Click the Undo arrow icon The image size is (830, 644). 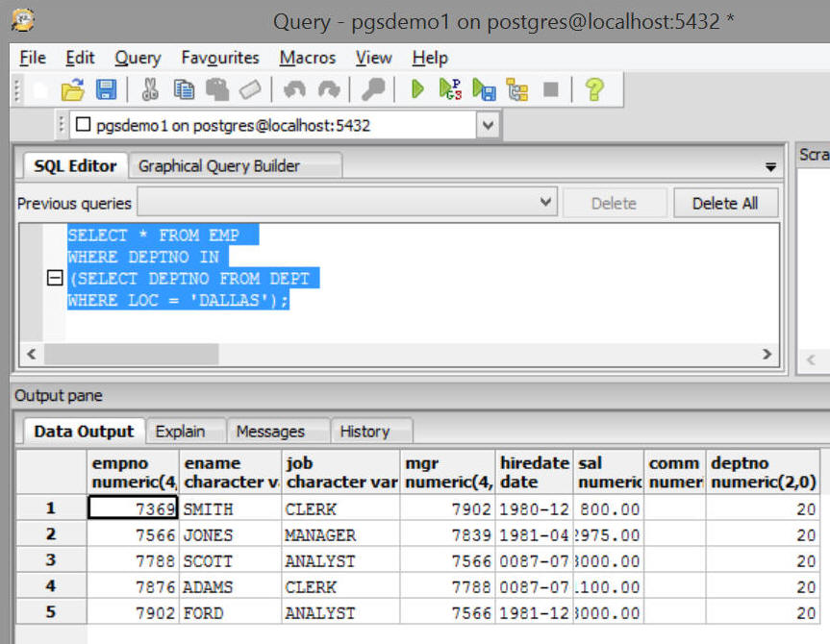coord(294,90)
